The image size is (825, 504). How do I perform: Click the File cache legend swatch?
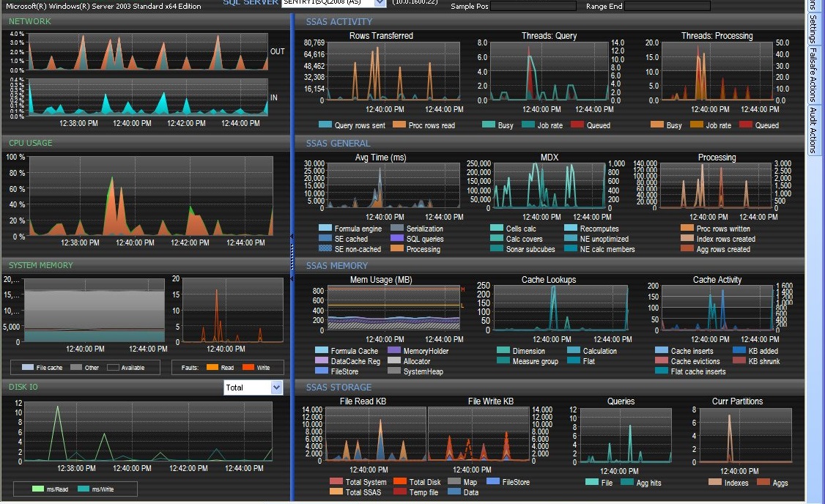coord(28,367)
